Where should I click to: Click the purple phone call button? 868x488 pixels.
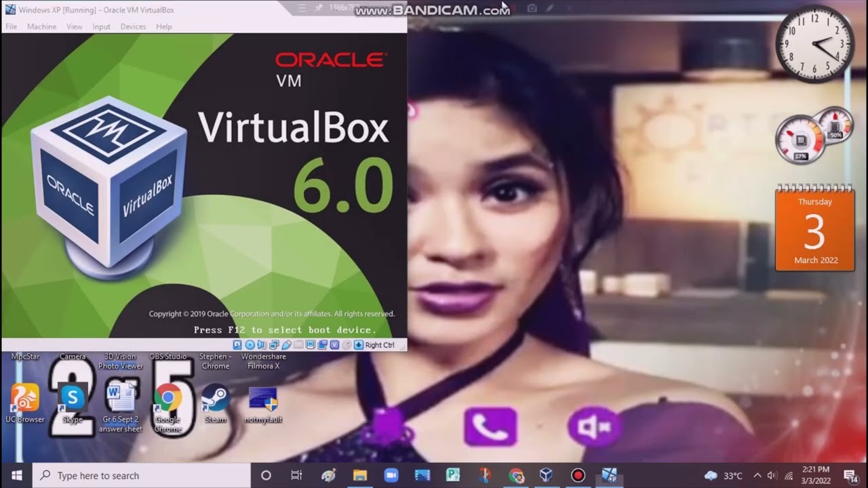click(490, 426)
